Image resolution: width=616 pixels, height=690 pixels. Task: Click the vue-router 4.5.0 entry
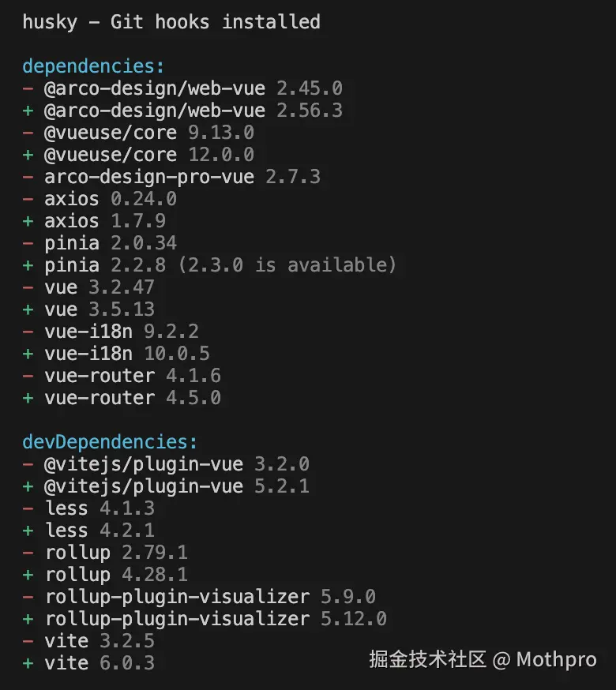pyautogui.click(x=132, y=398)
